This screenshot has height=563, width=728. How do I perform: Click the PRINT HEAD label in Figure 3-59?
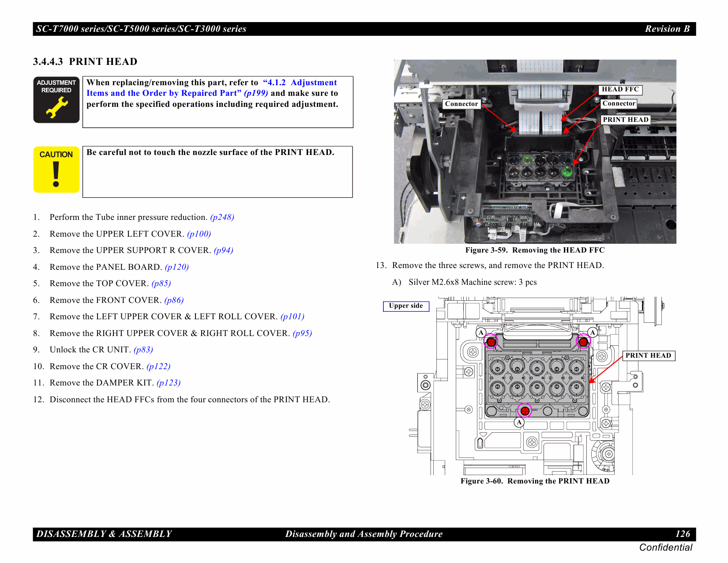(x=626, y=120)
